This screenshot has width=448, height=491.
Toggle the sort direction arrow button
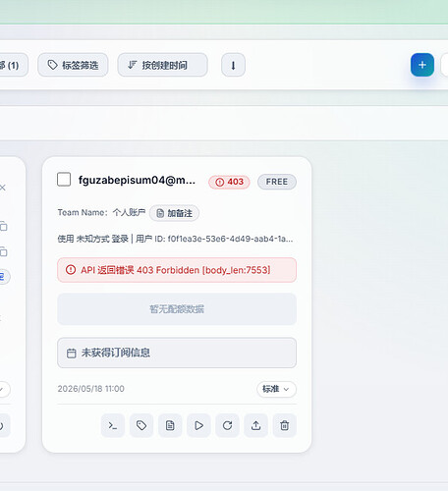pyautogui.click(x=233, y=65)
